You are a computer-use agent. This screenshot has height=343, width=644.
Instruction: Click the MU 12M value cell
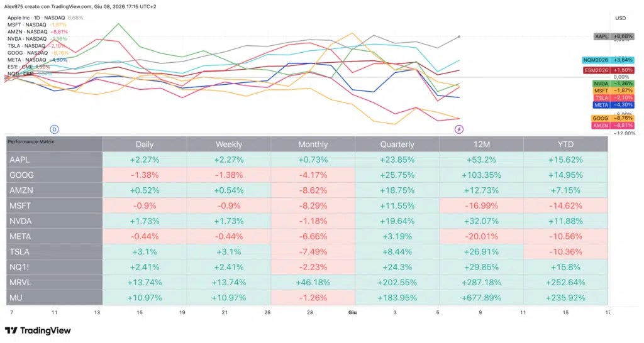[481, 298]
